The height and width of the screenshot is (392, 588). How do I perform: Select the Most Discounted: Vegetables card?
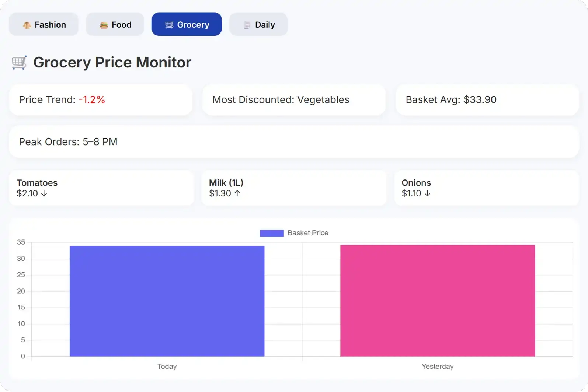coord(294,100)
